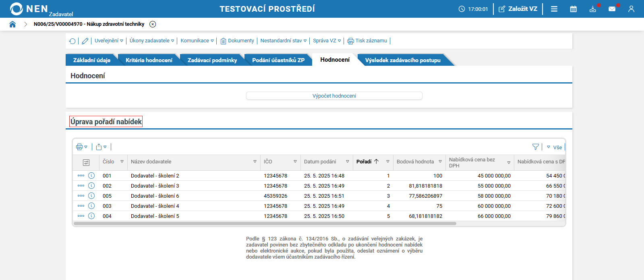Open three-dot menu for Dodavatel - školení 2
The image size is (644, 280).
(81, 176)
